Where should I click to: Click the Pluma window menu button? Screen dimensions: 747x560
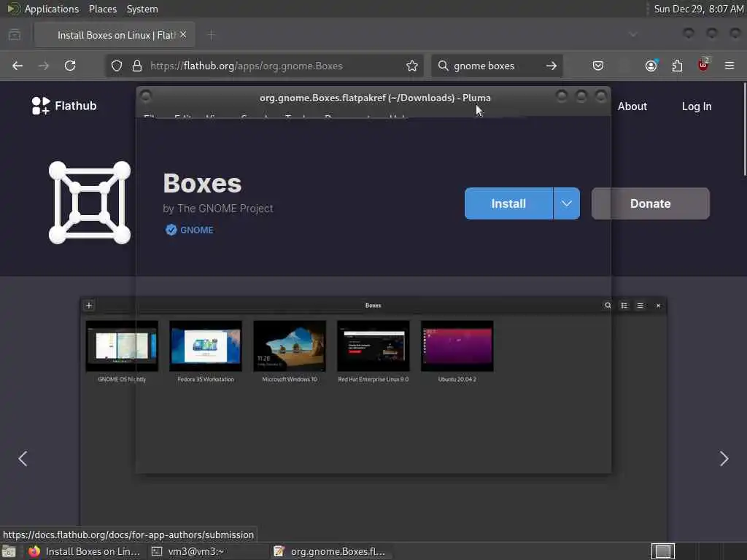(x=146, y=97)
